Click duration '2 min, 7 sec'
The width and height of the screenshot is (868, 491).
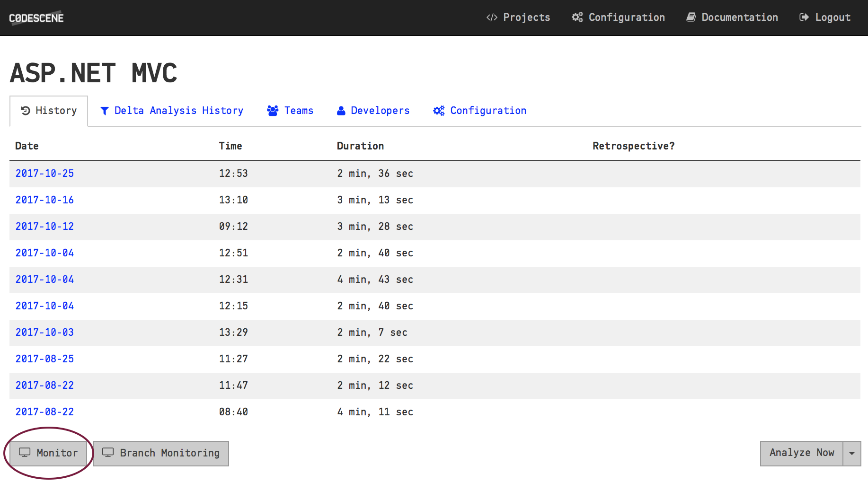372,333
